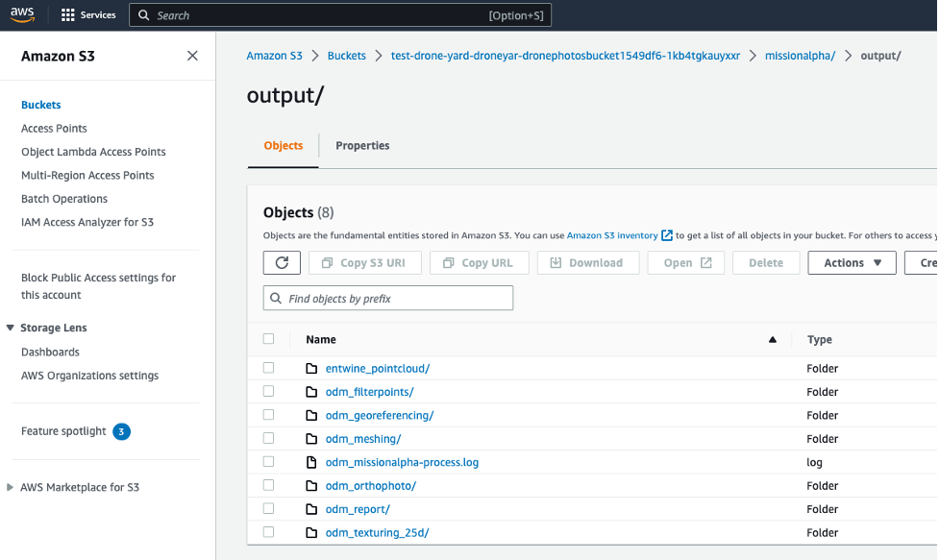Click the external link icon beside S3 inventory
The image size is (939, 560).
tap(666, 235)
